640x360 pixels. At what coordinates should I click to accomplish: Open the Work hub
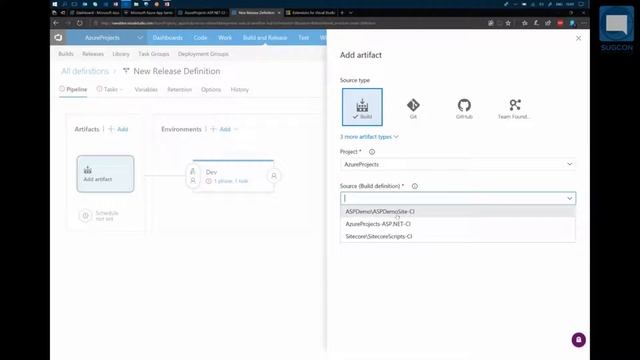point(225,38)
